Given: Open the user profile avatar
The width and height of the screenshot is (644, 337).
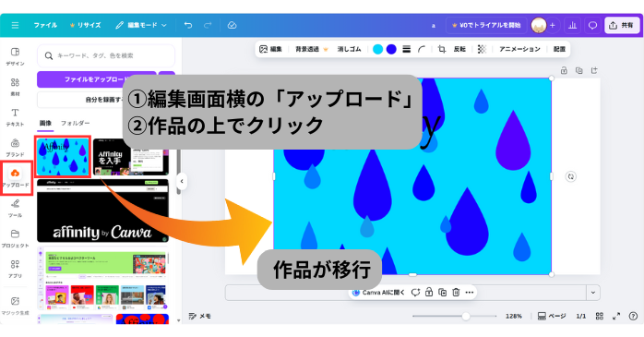Looking at the screenshot, I should point(539,26).
